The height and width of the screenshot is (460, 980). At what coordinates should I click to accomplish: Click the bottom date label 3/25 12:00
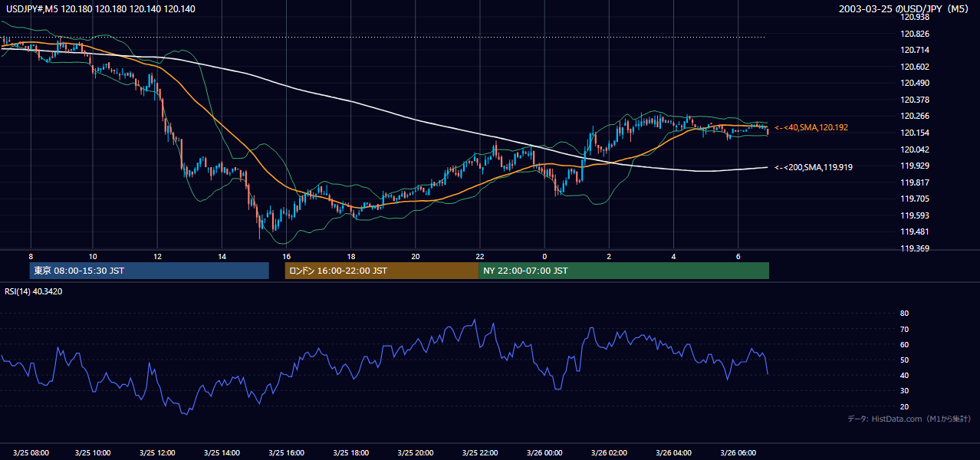(x=159, y=452)
